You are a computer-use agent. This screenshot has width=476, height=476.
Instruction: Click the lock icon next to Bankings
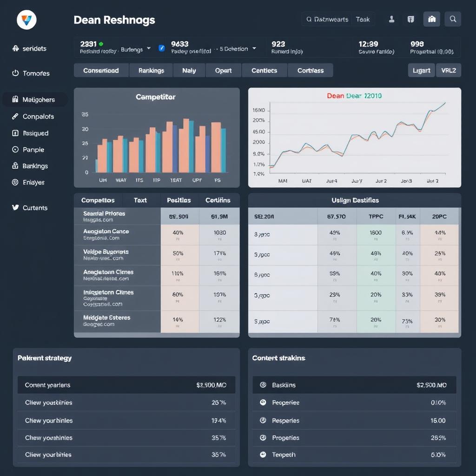[x=15, y=165]
